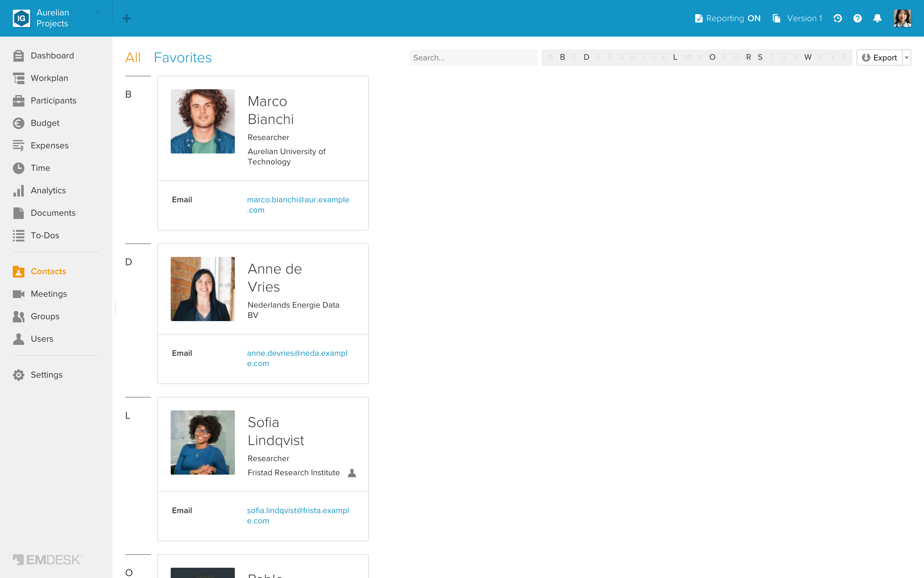
Task: Open marco.bianchi@aur.example.com email link
Action: pos(298,205)
